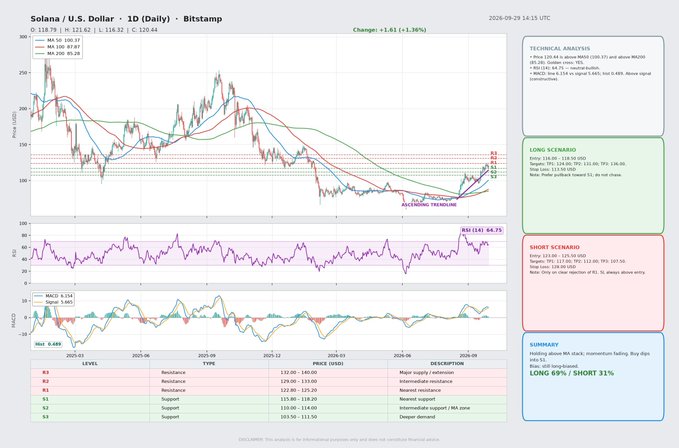Click the "2026-06" date axis label
Viewport: 679px width, 448px height.
pyautogui.click(x=402, y=355)
